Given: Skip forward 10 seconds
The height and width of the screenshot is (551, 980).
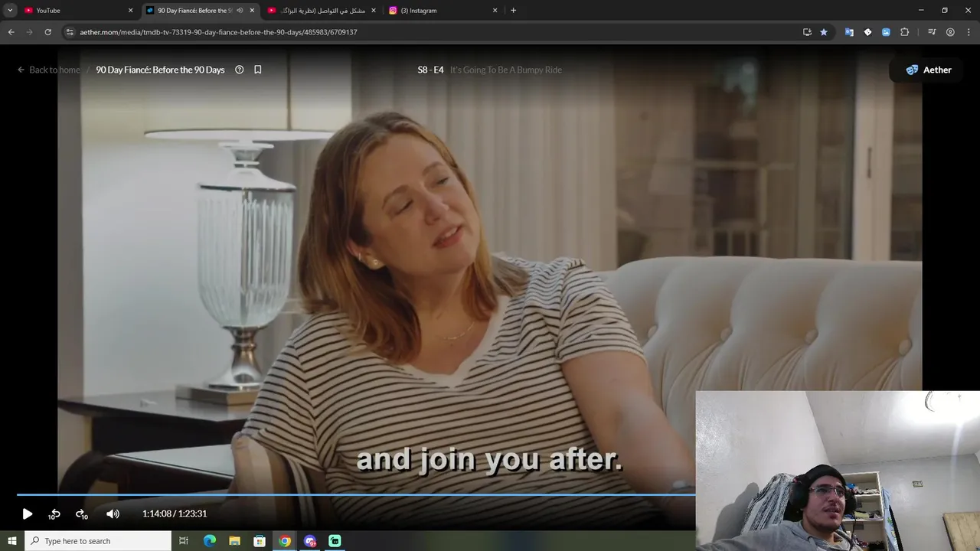Looking at the screenshot, I should [81, 514].
